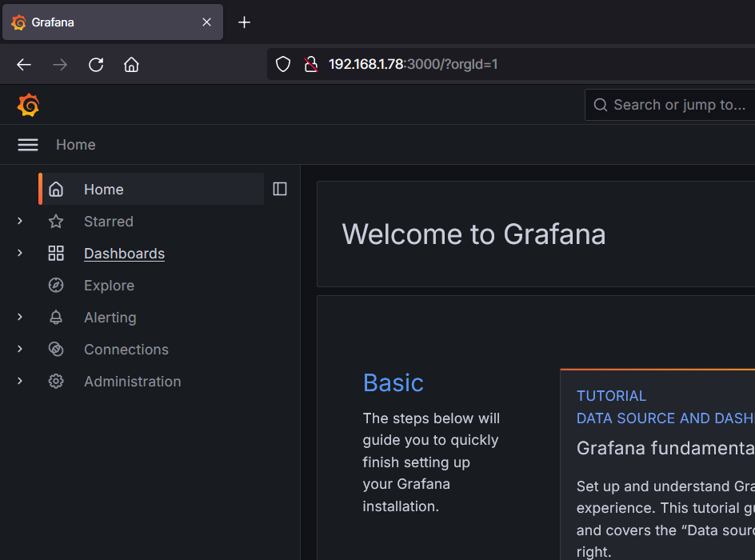Expand the Dashboards chevron
755x560 pixels.
pos(20,253)
